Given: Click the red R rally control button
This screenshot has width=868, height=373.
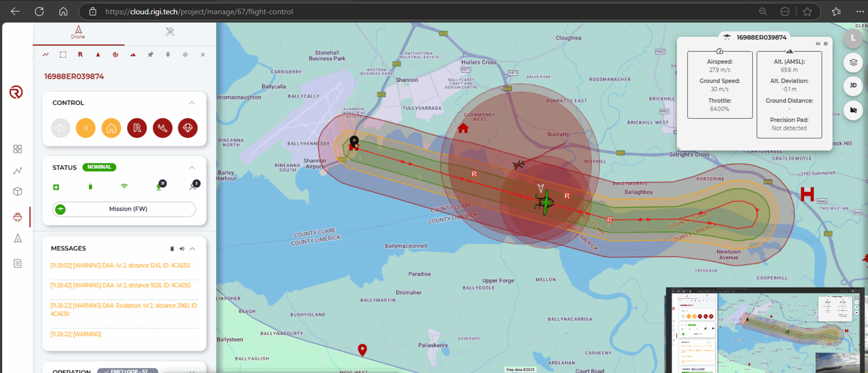Looking at the screenshot, I should click(137, 128).
